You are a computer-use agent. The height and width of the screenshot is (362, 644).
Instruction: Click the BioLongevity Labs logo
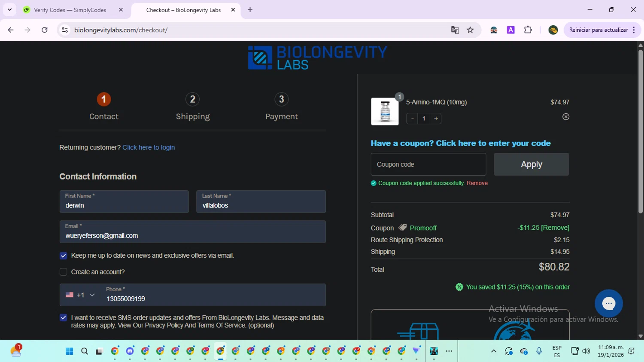[x=318, y=58]
